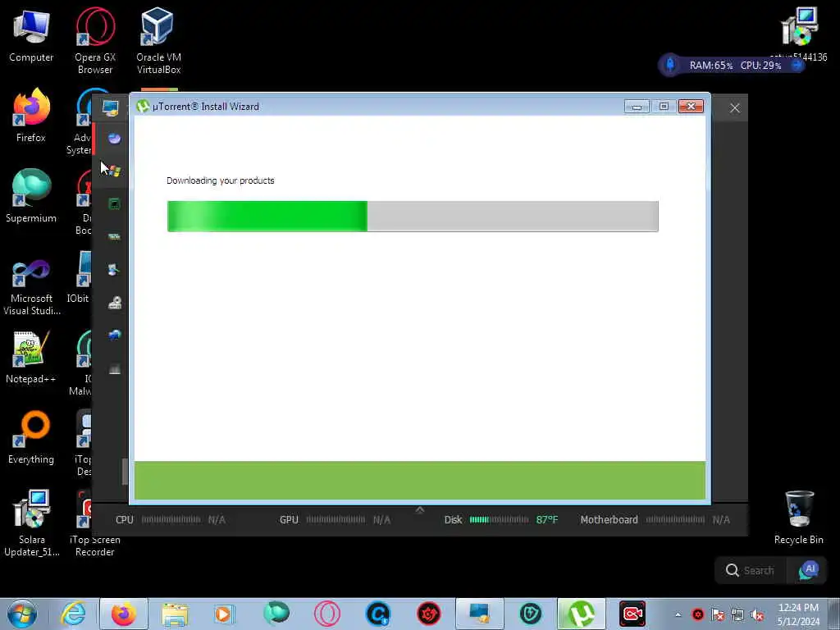The width and height of the screenshot is (840, 630).
Task: Click the green download progress bar
Action: point(413,217)
